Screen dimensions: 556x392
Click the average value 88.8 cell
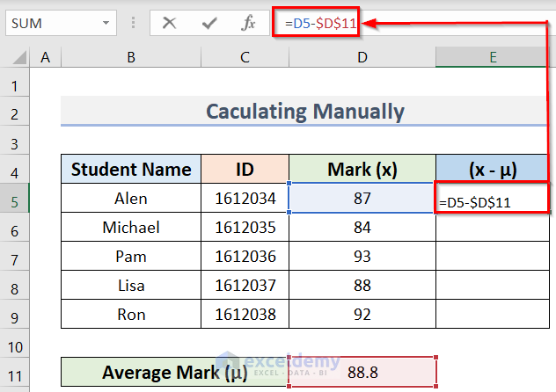(362, 373)
